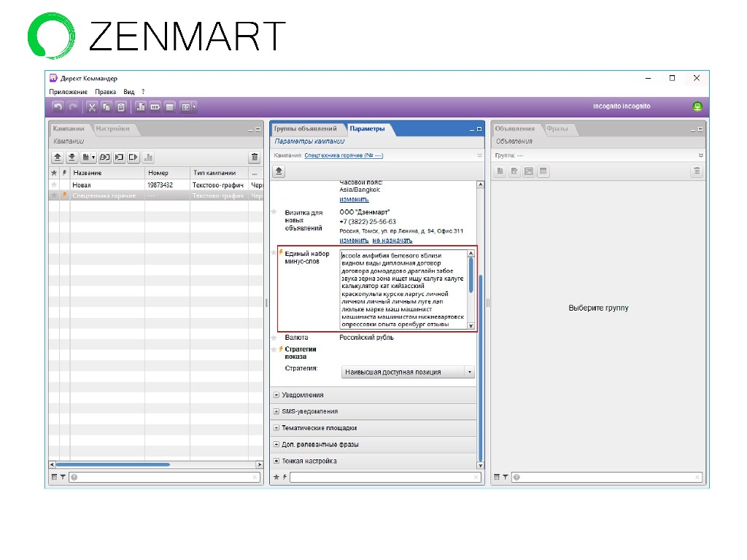Open the Стратегия dropdown Наивысшая доступная позиция
Viewport: 747px width, 560px height.
pyautogui.click(x=409, y=372)
